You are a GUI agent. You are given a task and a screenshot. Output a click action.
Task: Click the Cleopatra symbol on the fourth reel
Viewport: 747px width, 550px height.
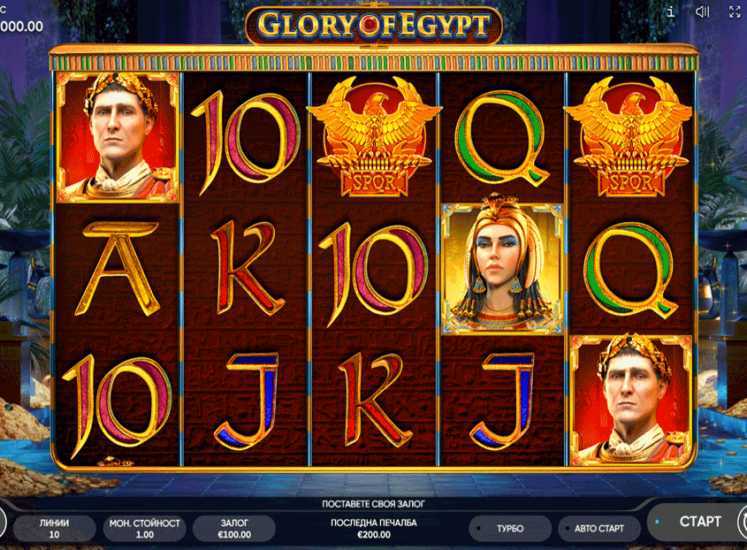(x=502, y=268)
